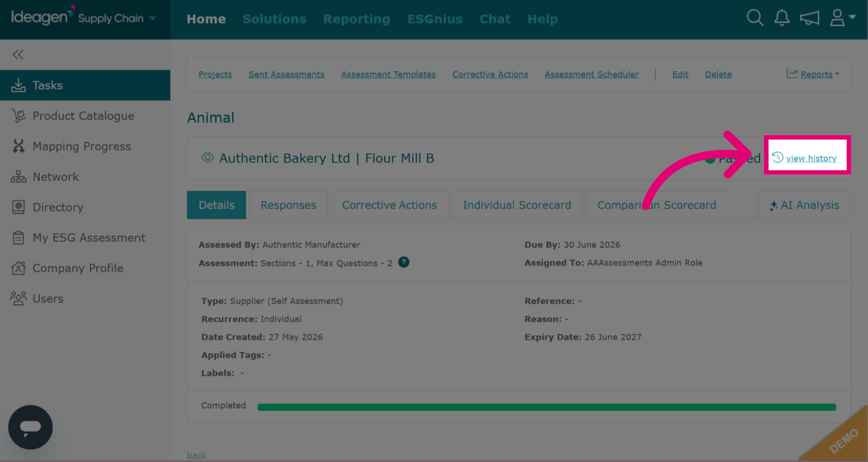Screen dimensions: 868x462
Task: Click the Authentic Bakery Ltd | Flour Mill B title
Action: point(326,158)
